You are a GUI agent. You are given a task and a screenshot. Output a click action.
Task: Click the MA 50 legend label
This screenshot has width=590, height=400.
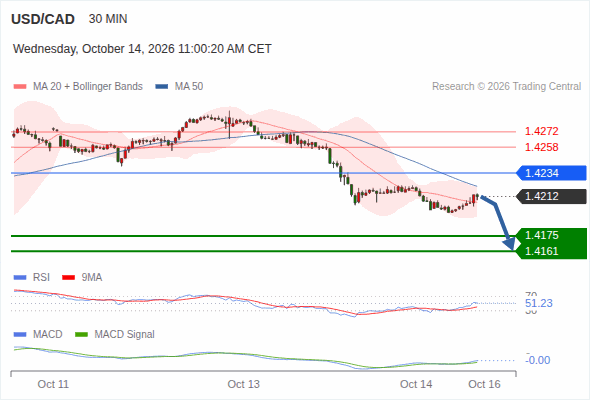pos(189,87)
